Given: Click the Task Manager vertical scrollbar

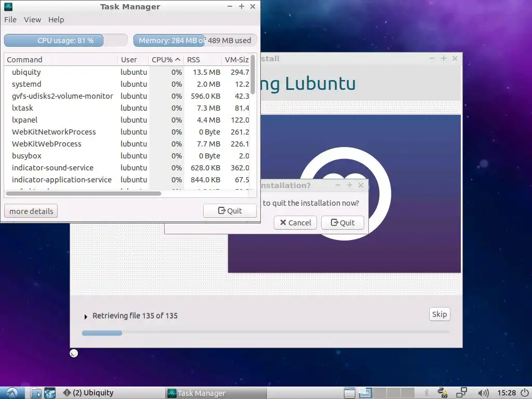Looking at the screenshot, I should point(253,74).
